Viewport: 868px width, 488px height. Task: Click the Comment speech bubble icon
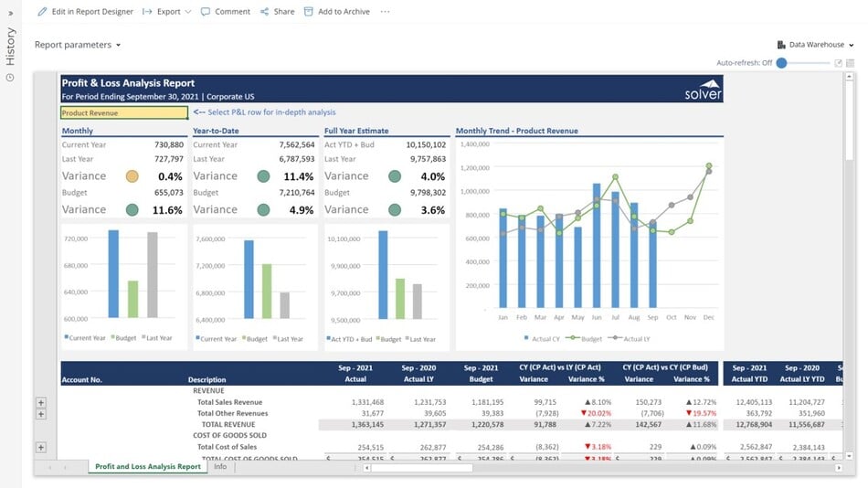pyautogui.click(x=206, y=12)
